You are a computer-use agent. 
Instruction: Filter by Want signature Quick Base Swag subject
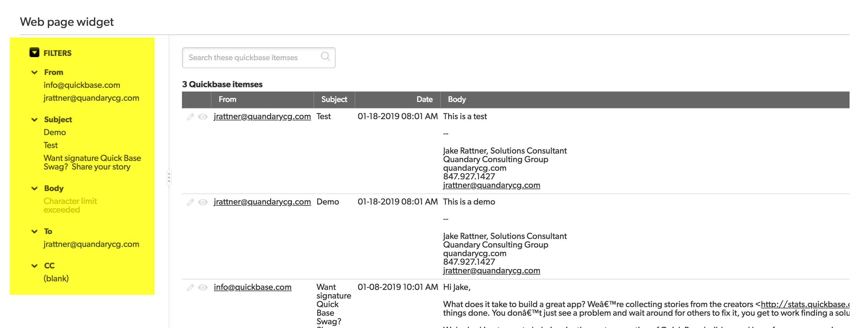pos(92,162)
